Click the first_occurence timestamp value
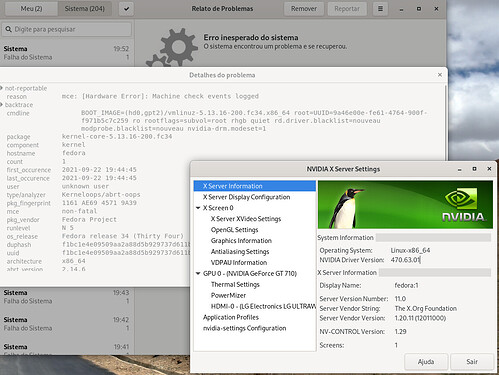Screen dimensions: 499x375 tap(99, 170)
